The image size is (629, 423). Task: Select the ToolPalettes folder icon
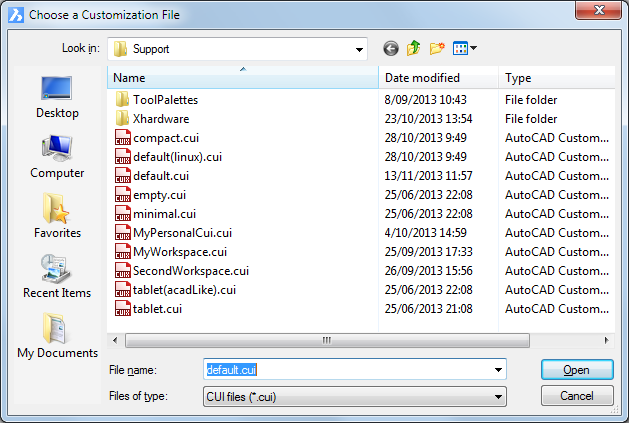pyautogui.click(x=122, y=100)
